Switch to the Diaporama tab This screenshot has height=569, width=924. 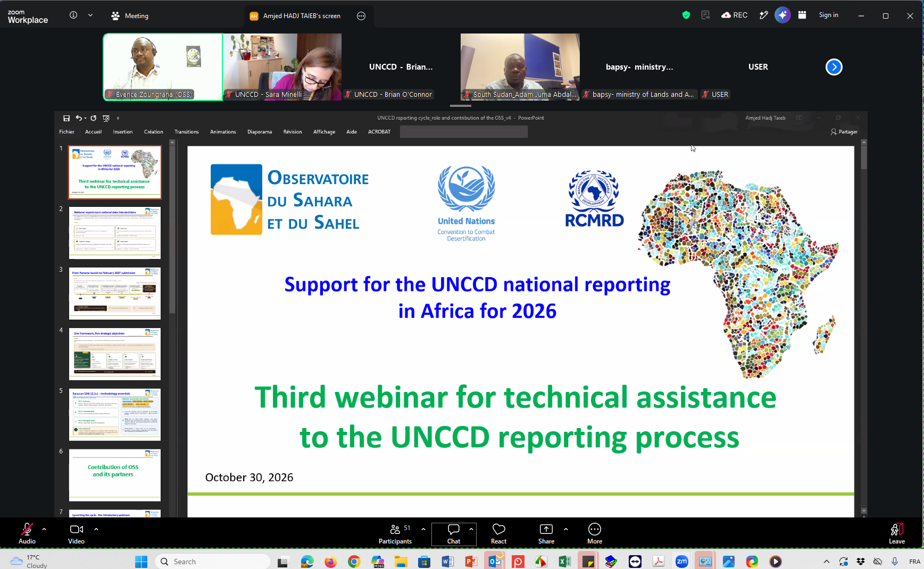[260, 132]
